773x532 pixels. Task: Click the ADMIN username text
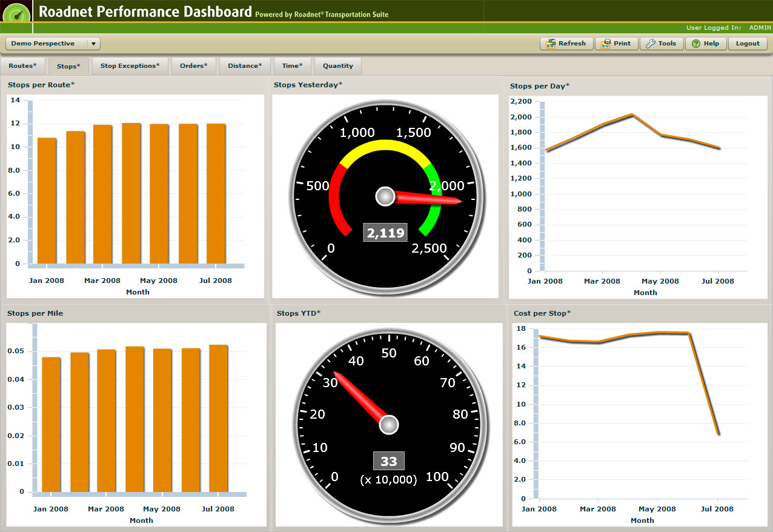click(x=760, y=28)
